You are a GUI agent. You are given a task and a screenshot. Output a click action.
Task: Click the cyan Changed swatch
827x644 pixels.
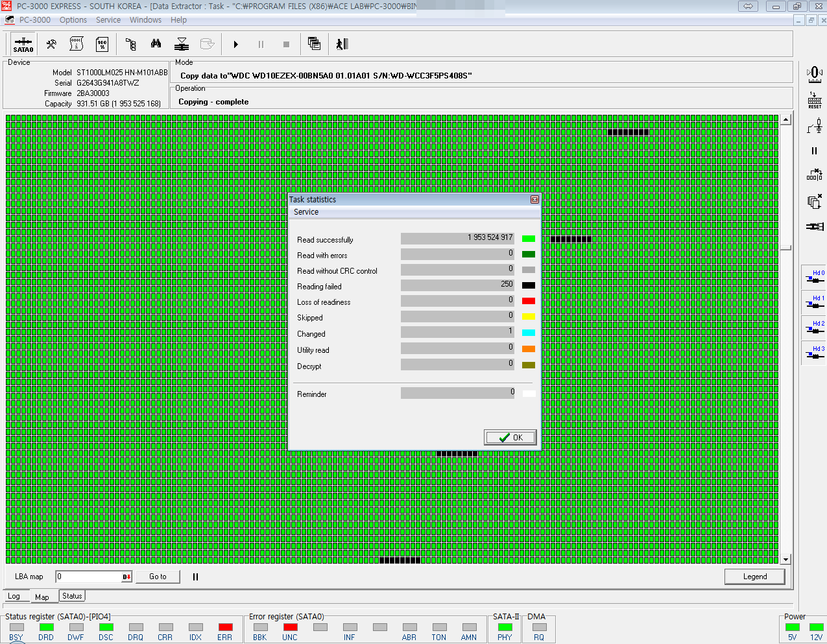click(x=529, y=333)
